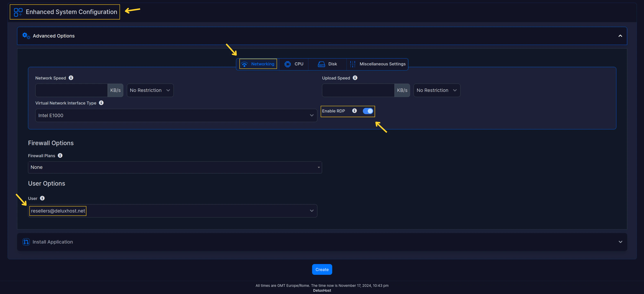Click the Enable RDP info icon
Viewport: 644px width, 294px height.
[x=355, y=111]
